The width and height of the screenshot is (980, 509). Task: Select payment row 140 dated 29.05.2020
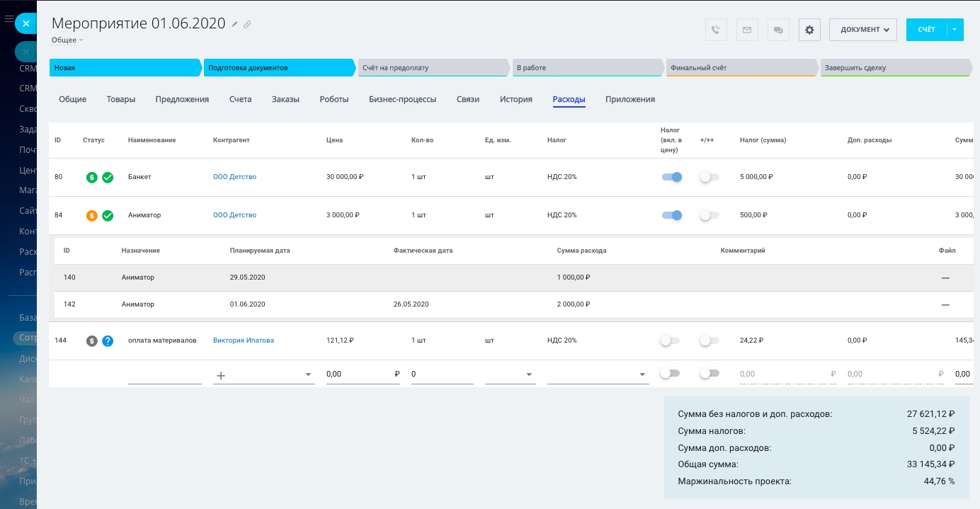(x=513, y=278)
